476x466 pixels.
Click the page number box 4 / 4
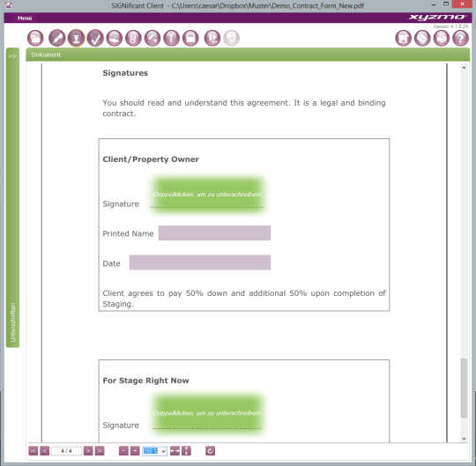[x=66, y=451]
